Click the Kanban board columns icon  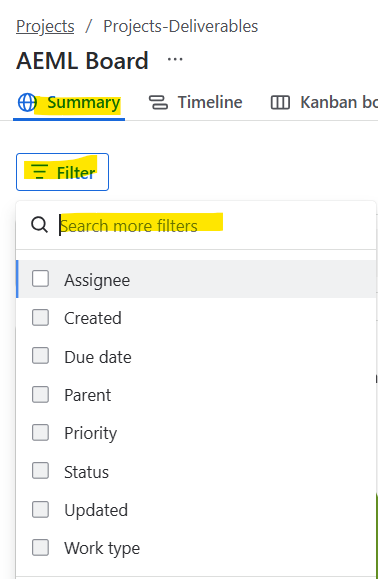click(280, 103)
